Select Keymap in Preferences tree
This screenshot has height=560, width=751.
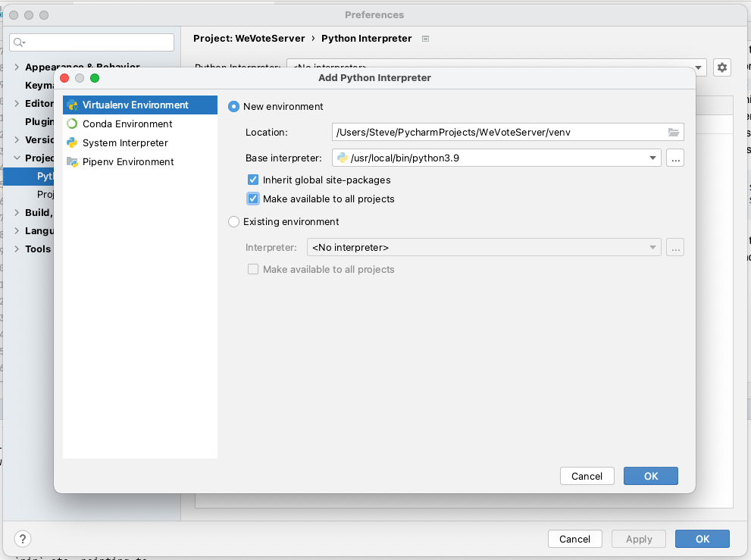tap(39, 86)
